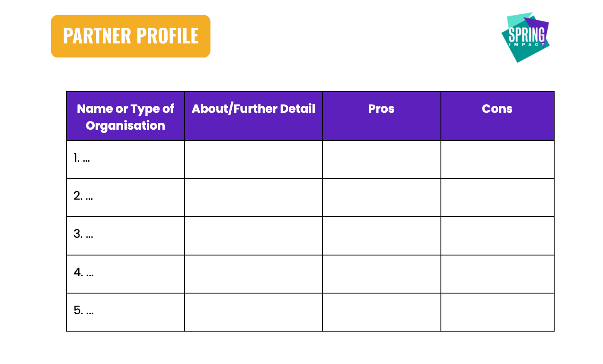Select the PARTNER PROFILE title banner

point(131,36)
